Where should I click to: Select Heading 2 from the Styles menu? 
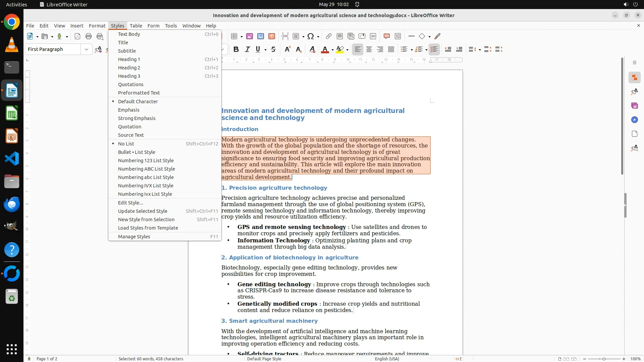[x=129, y=68]
